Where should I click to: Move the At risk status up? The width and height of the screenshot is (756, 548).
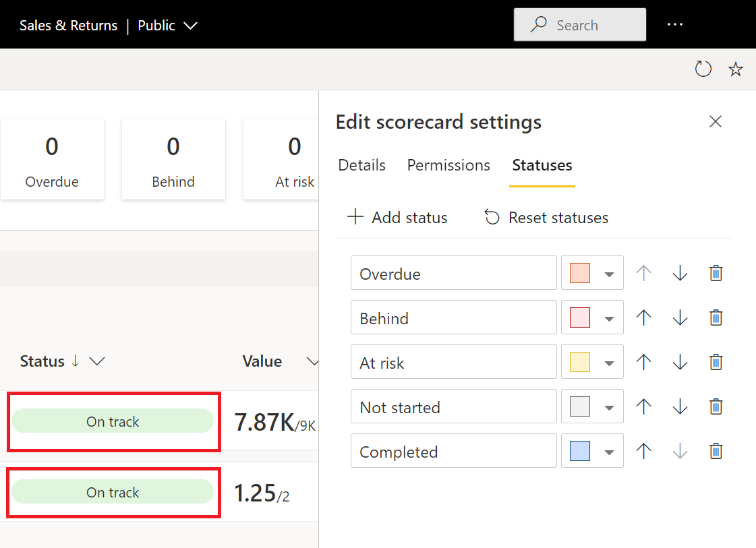pyautogui.click(x=643, y=361)
